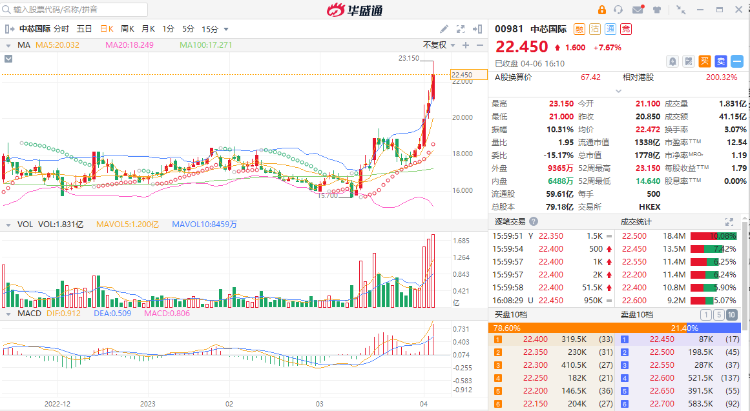The image size is (750, 411).
Task: Click the tan 沽 short-sell tag icon
Action: coord(595,29)
